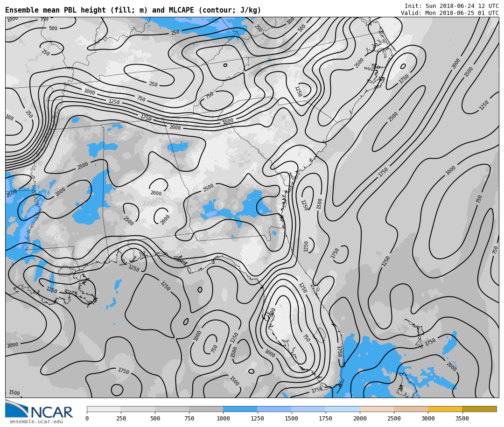The height and width of the screenshot is (427, 504).
Task: Pick the 2000–2500 peach colorbar segment
Action: click(x=377, y=409)
